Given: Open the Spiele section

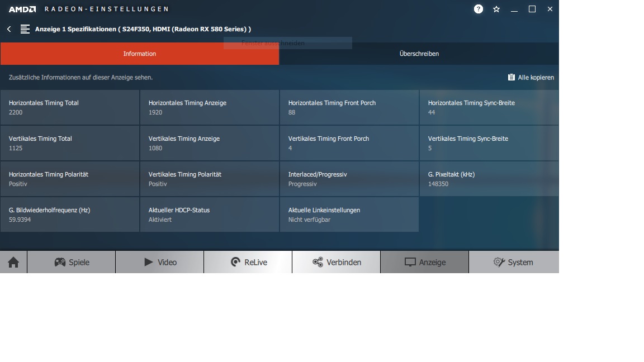Looking at the screenshot, I should (72, 262).
